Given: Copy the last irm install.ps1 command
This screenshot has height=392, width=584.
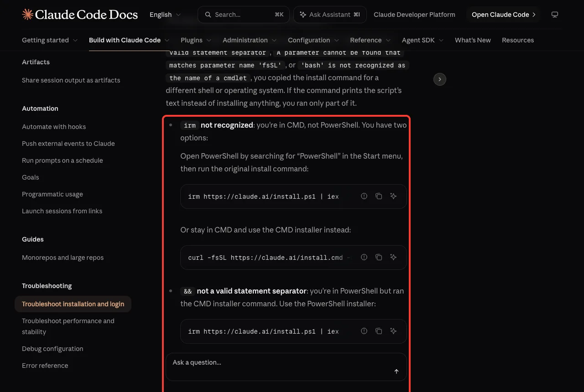Looking at the screenshot, I should click(379, 331).
